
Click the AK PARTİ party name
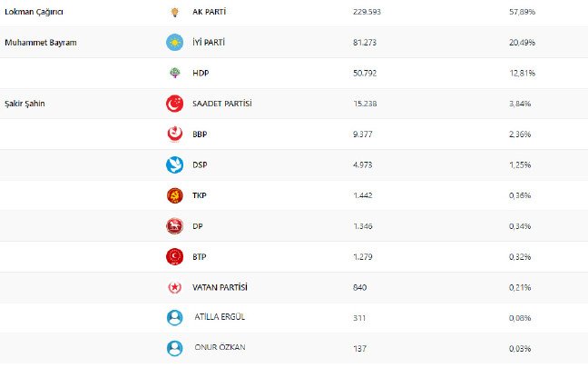coord(211,12)
